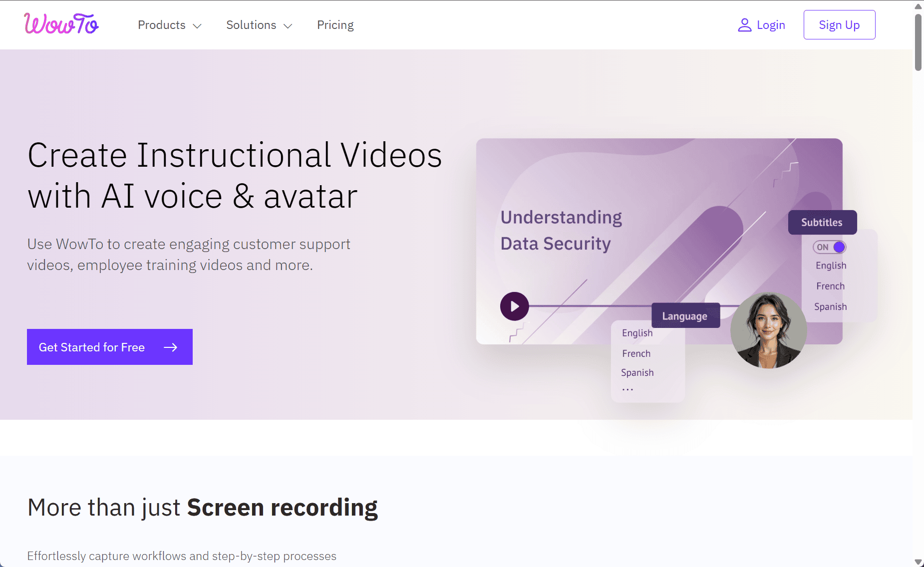This screenshot has height=567, width=924.
Task: Open the Products menu
Action: [x=162, y=25]
